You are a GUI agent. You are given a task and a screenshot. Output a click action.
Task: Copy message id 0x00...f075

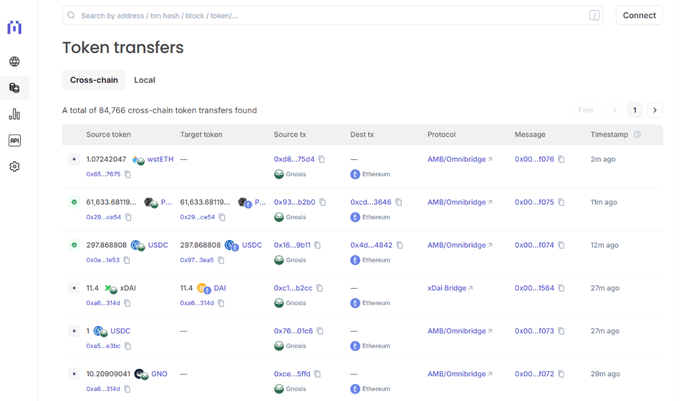561,202
